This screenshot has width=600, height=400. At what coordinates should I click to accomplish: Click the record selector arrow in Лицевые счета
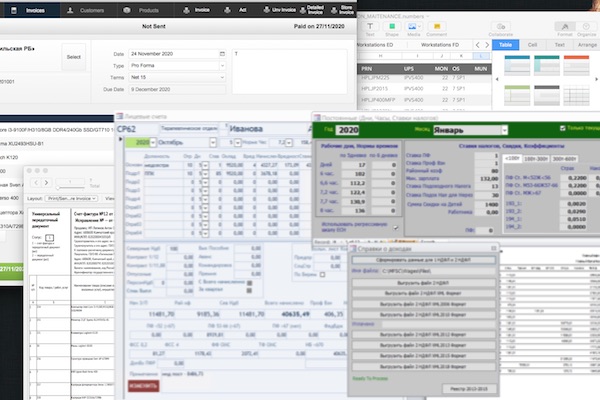click(120, 139)
